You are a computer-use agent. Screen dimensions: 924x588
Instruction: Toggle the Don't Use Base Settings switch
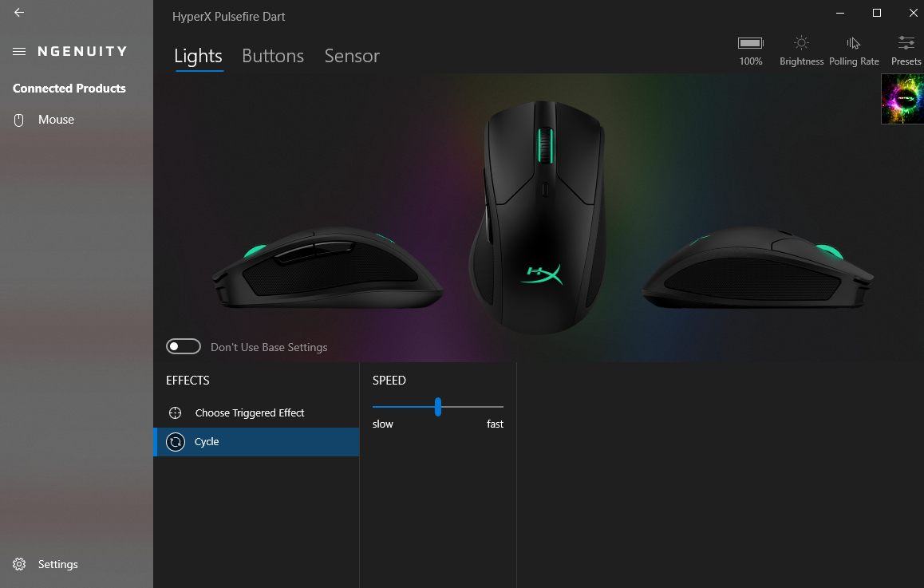(x=184, y=346)
